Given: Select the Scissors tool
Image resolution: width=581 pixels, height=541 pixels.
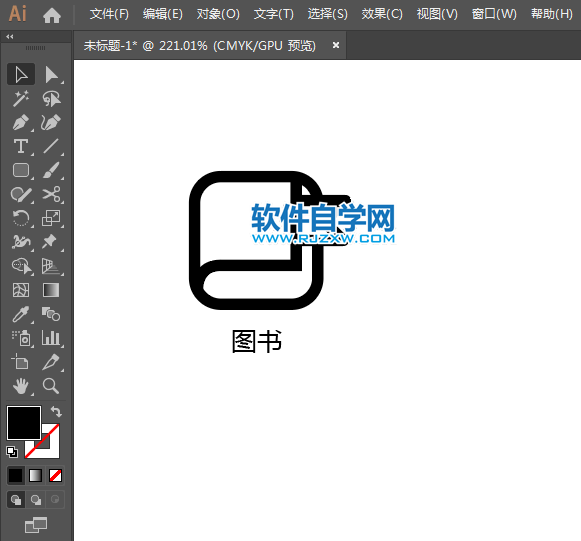Looking at the screenshot, I should [51, 194].
